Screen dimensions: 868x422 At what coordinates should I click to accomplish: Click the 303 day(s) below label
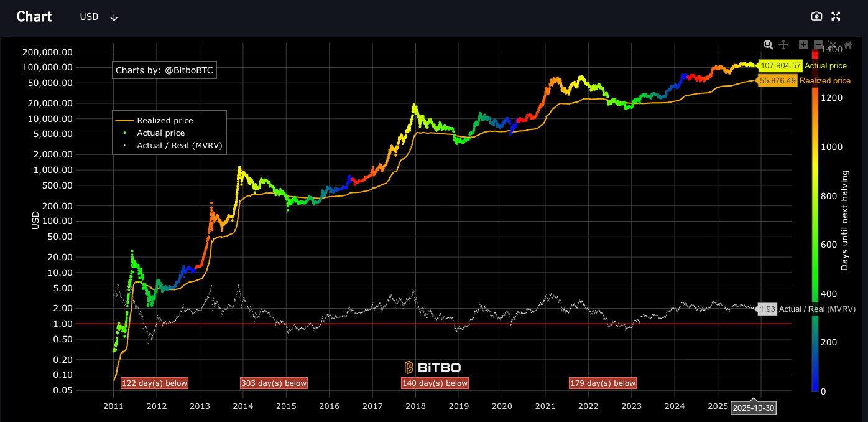[274, 383]
